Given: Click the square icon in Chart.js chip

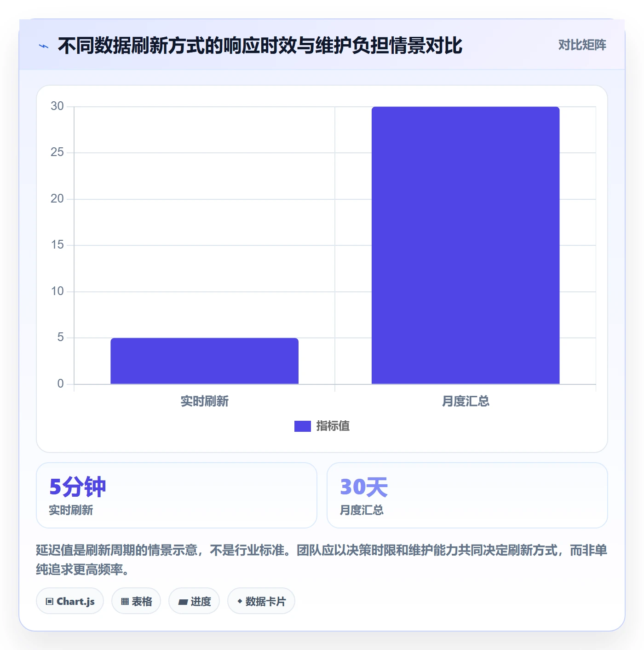Looking at the screenshot, I should [x=50, y=601].
